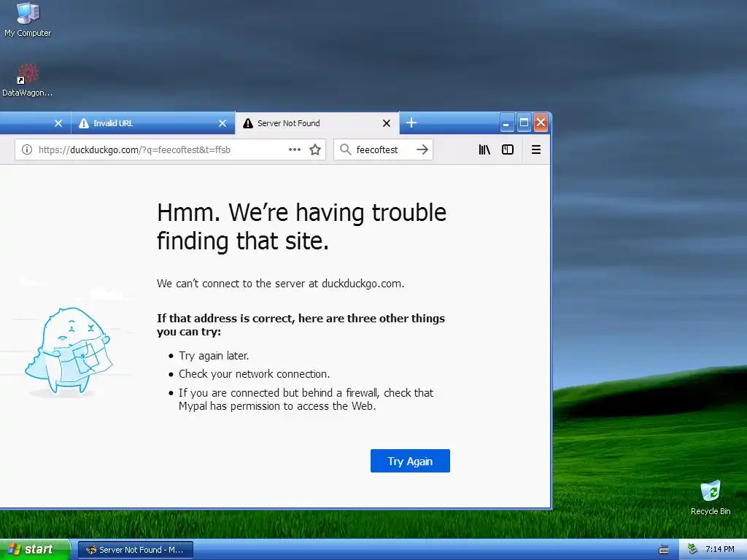Click the keyboard icon in taskbar
This screenshot has width=747, height=560.
tap(663, 550)
